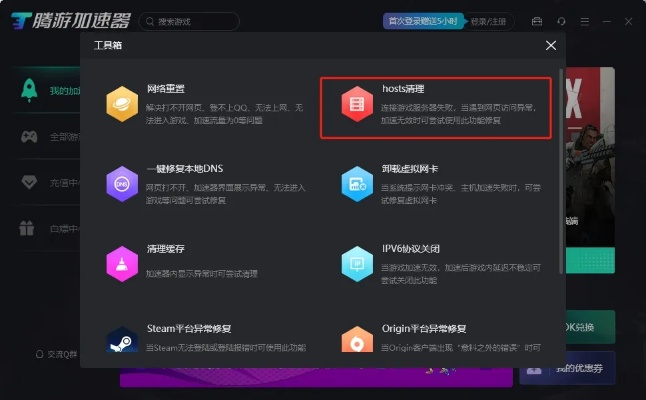This screenshot has height=400, width=646.
Task: Click the toolbox dialog vertical scrollbar
Action: [561, 171]
